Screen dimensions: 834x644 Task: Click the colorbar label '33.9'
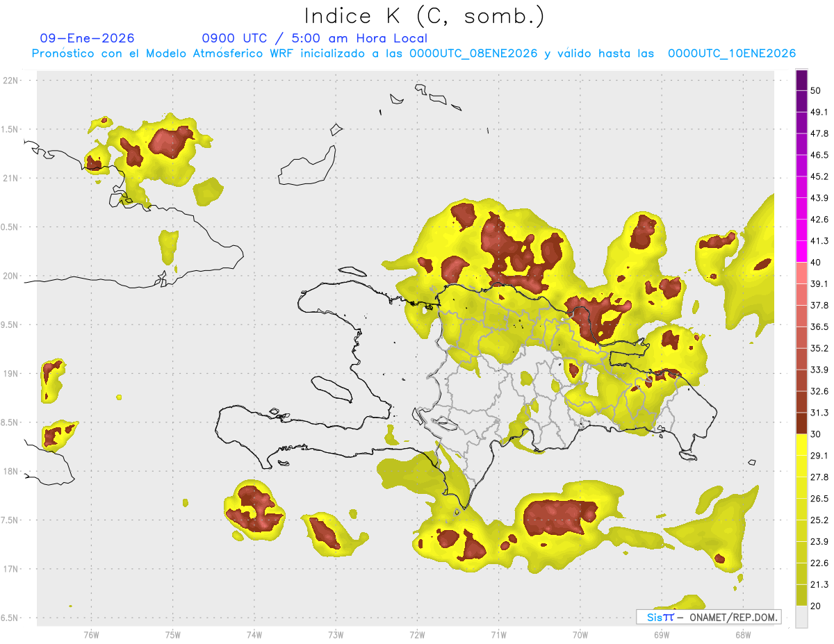click(819, 370)
